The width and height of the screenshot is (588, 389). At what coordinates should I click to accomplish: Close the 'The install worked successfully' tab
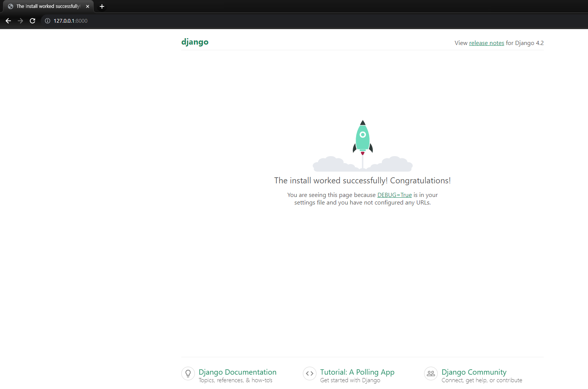(x=88, y=6)
